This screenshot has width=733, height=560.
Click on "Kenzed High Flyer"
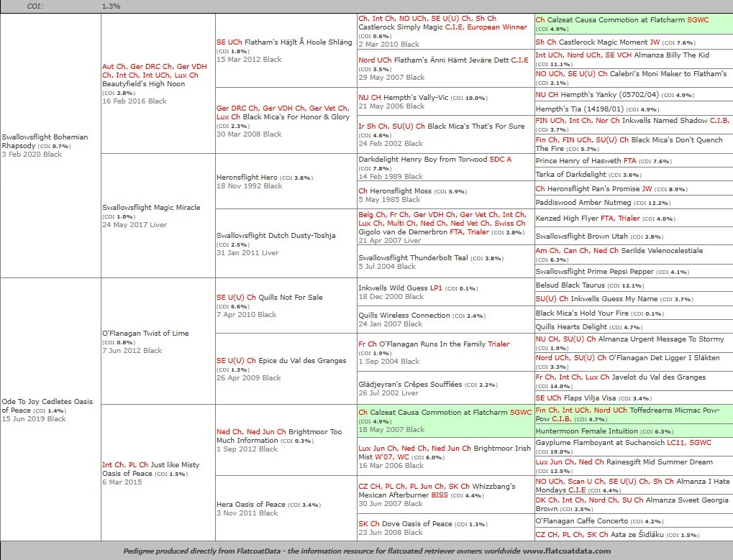point(567,219)
